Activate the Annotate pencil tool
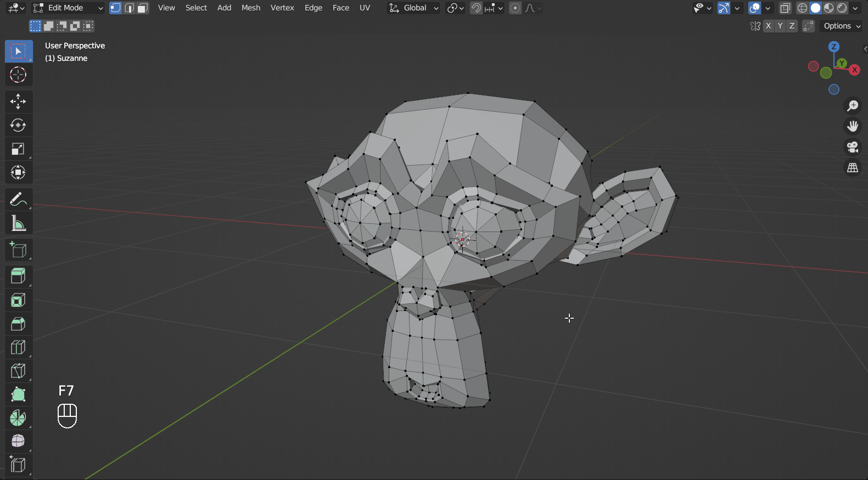 19,199
